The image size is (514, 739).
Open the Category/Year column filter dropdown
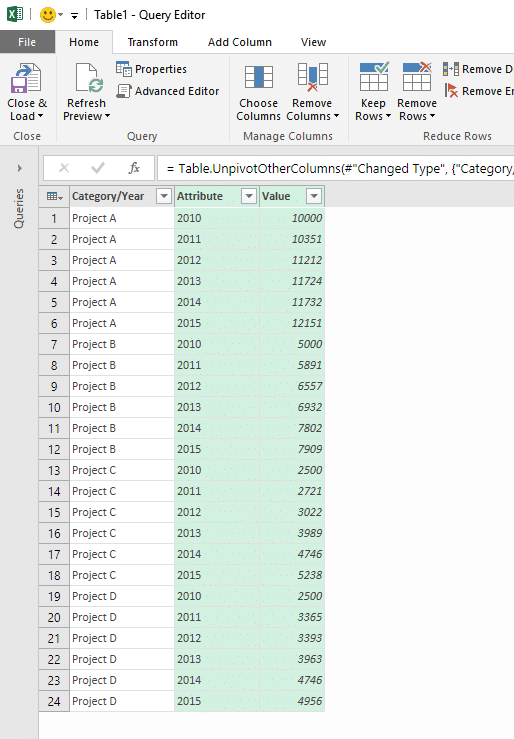(x=163, y=196)
